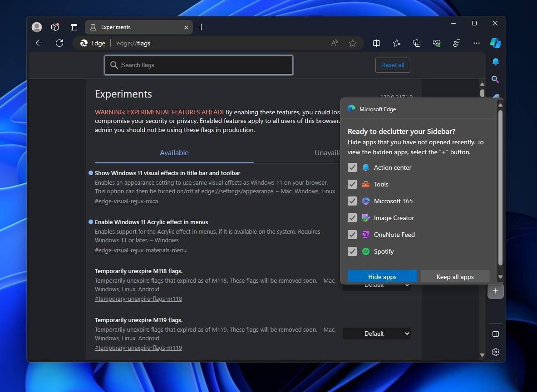Uncheck Spotify in the declutter list
Screen dimensions: 537x392
352,251
